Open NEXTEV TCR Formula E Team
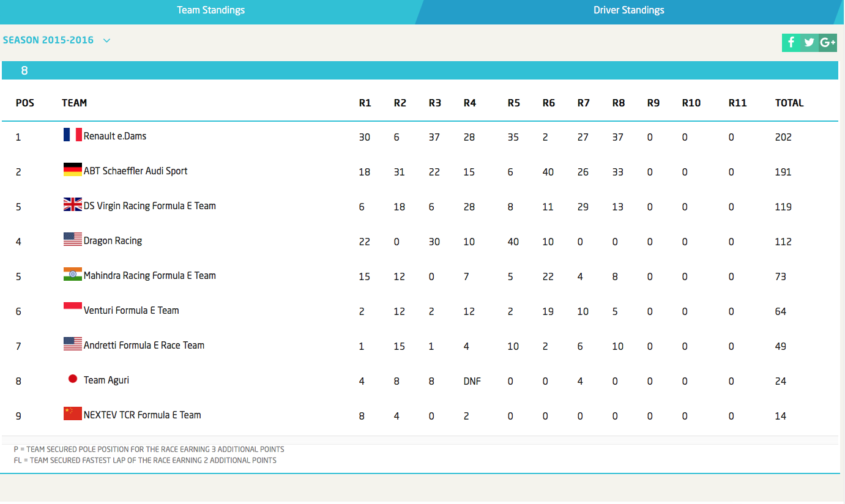This screenshot has width=845, height=504. click(143, 415)
